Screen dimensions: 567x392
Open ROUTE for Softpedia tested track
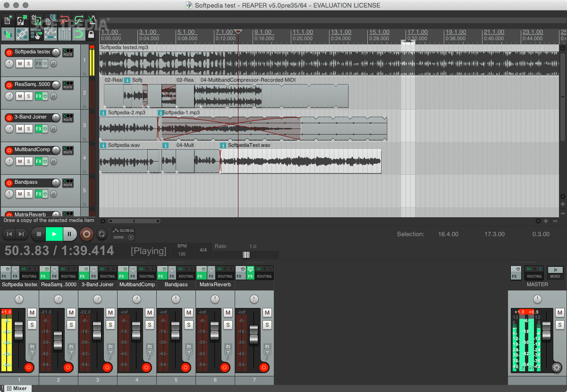[68, 52]
